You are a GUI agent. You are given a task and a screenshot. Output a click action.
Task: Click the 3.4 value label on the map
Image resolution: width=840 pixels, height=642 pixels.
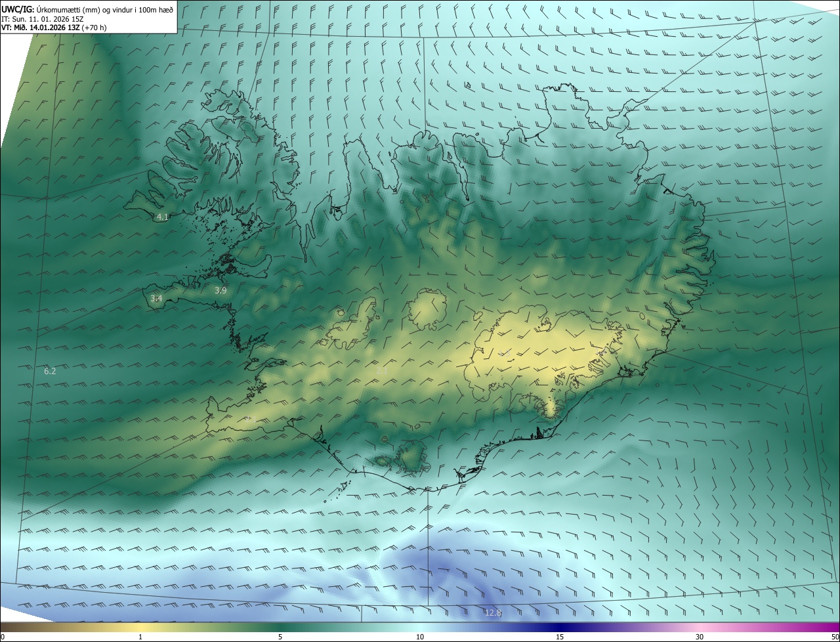coord(156,299)
